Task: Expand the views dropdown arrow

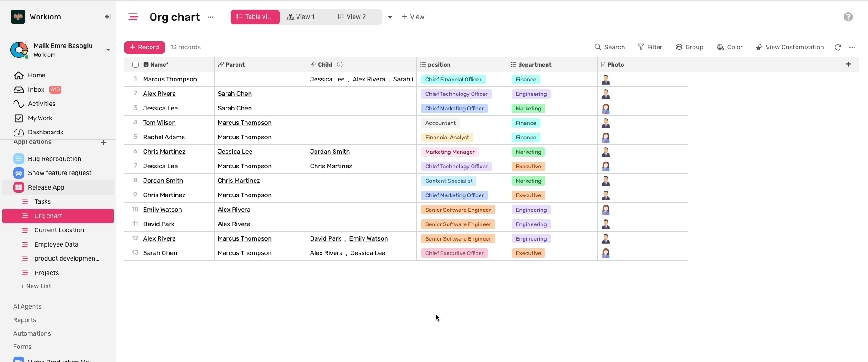Action: pos(390,17)
